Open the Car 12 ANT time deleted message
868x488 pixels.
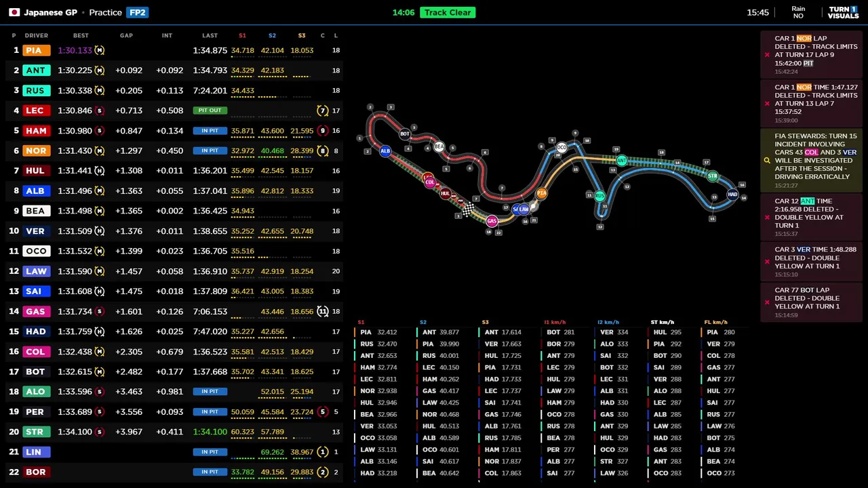pos(811,217)
